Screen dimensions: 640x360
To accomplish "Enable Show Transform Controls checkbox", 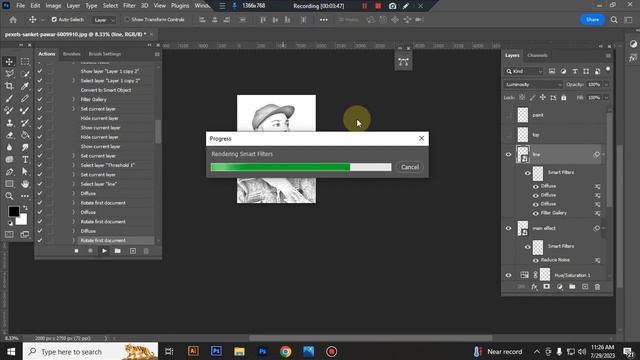I will tap(127, 20).
